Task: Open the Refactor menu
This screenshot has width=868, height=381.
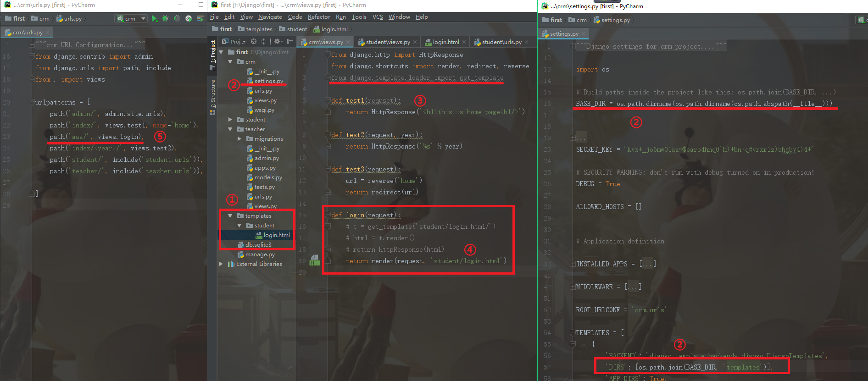Action: (319, 17)
